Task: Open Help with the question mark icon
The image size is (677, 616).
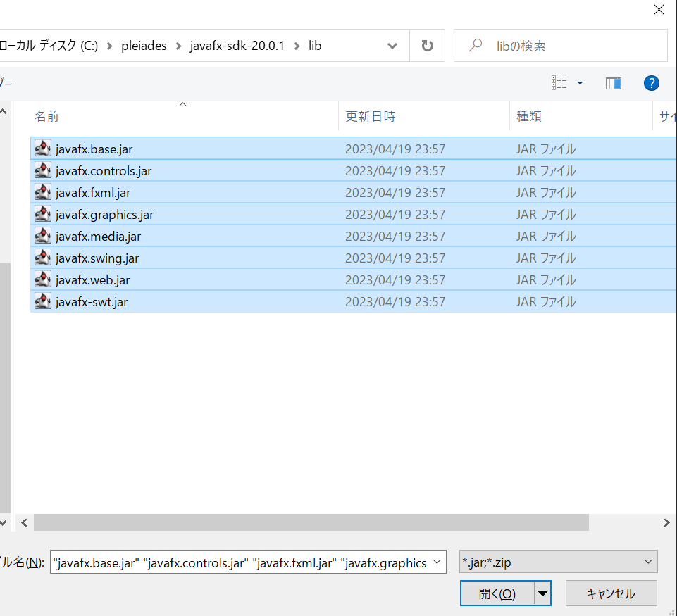Action: click(651, 82)
